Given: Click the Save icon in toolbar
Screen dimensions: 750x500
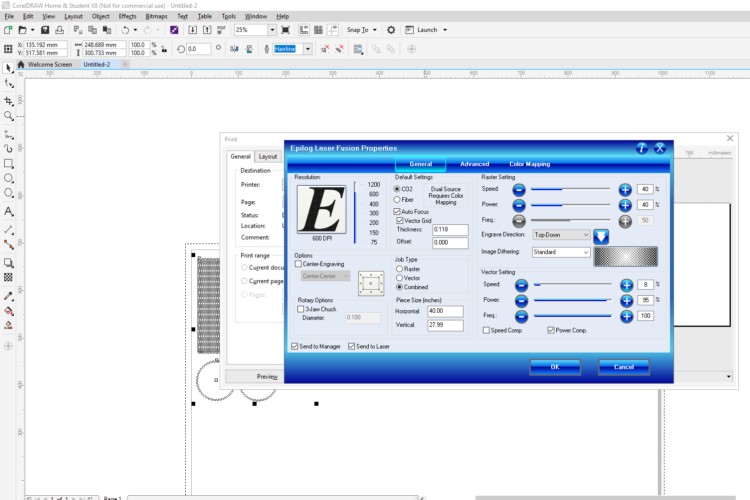Looking at the screenshot, I should click(x=45, y=30).
